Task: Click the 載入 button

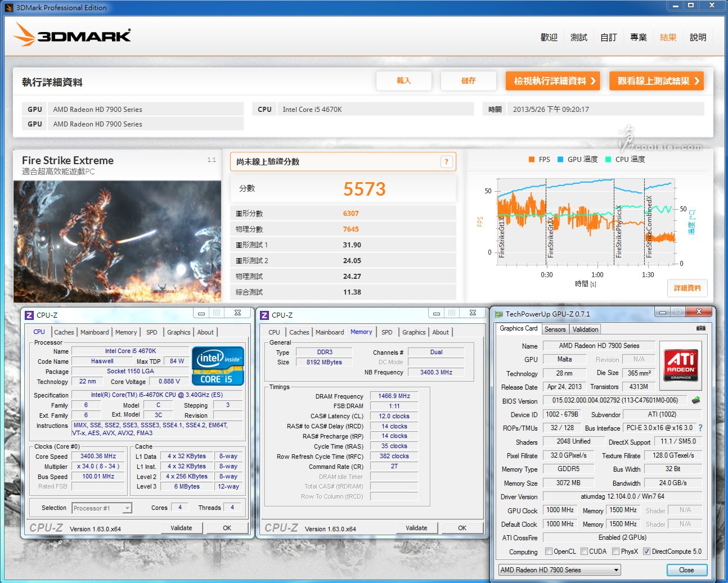Action: 404,81
